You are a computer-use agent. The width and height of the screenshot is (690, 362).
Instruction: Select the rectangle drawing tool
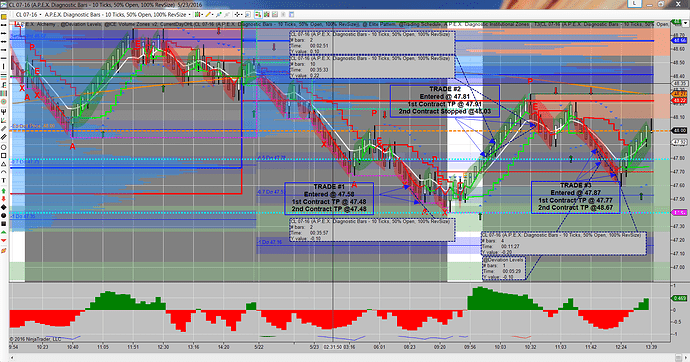[4, 155]
